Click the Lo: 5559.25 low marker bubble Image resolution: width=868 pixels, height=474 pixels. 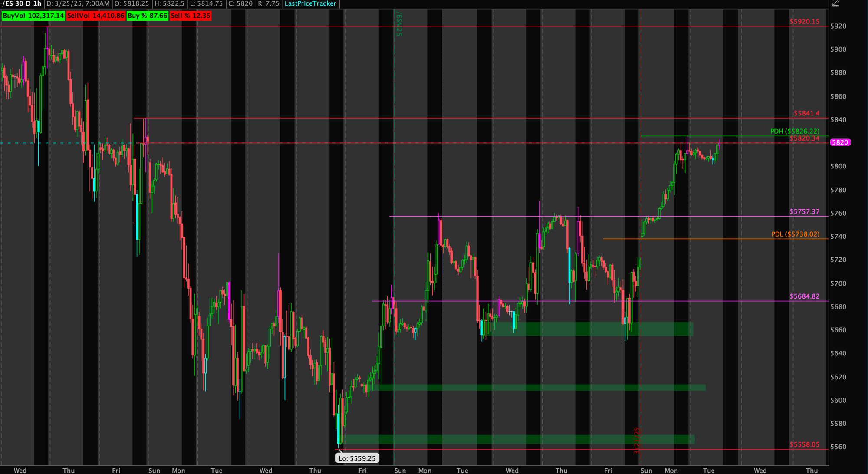pyautogui.click(x=357, y=458)
